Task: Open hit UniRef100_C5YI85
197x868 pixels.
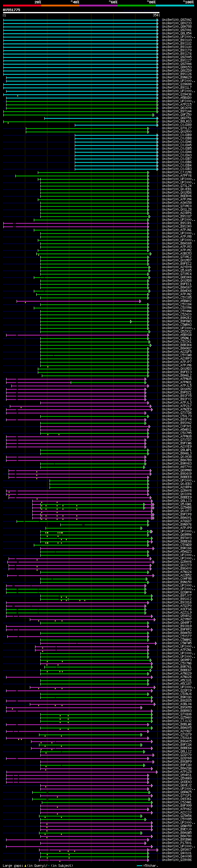Action: [x=177, y=297]
